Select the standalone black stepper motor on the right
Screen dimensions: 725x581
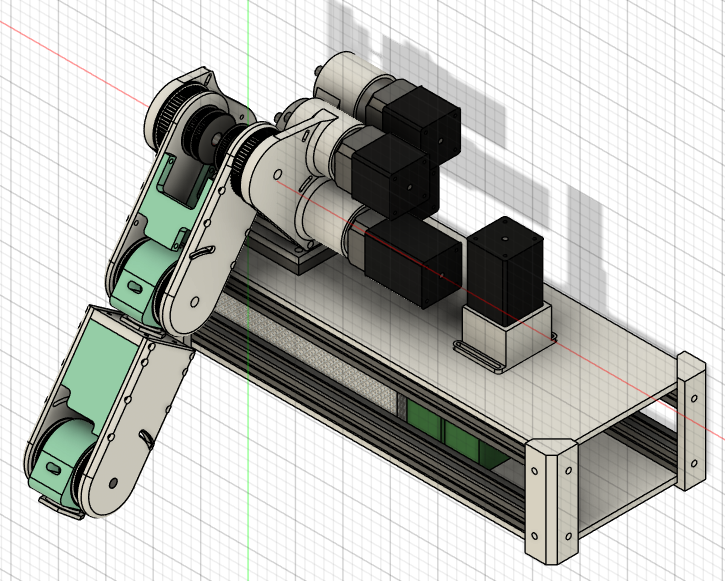(x=503, y=268)
